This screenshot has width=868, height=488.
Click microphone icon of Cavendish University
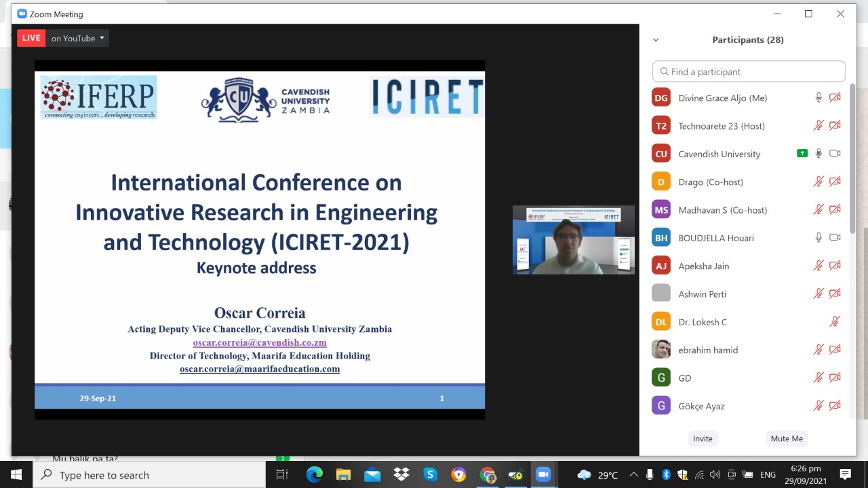818,154
